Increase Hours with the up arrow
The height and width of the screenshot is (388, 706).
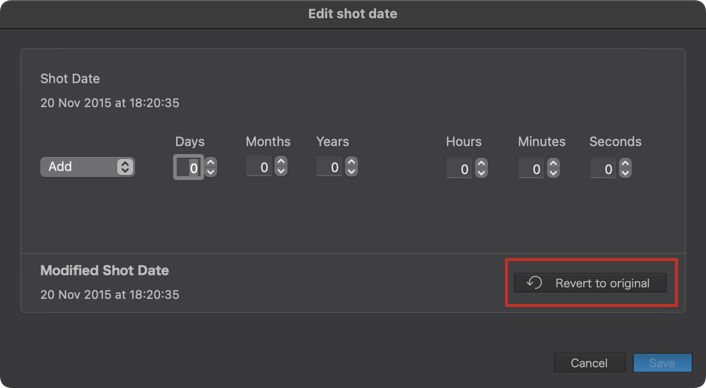tap(481, 163)
